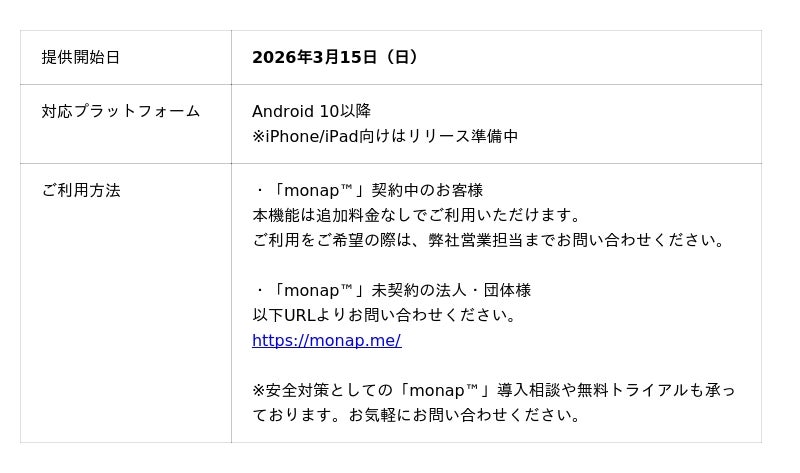Click the 以下URLよりお問い合わせください line
This screenshot has height=473, width=800.
pyautogui.click(x=385, y=315)
